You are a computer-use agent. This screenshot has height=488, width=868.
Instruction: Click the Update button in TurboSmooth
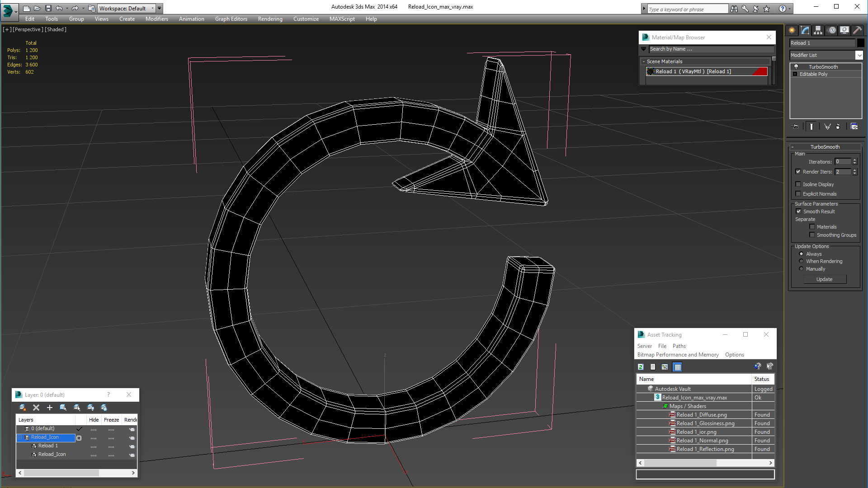click(825, 279)
